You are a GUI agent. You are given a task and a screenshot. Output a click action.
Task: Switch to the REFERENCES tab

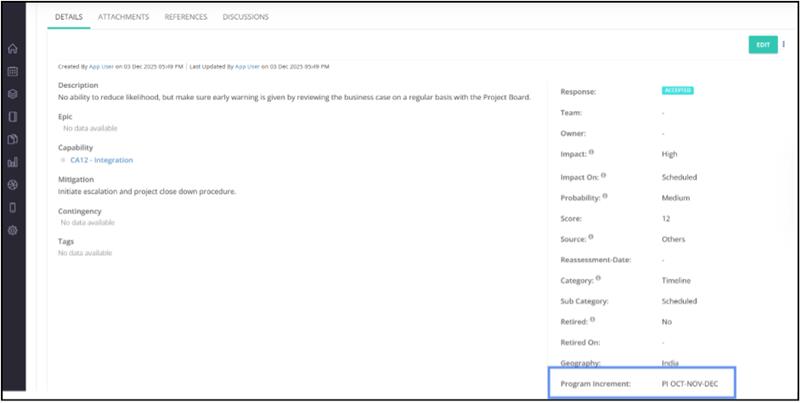tap(186, 17)
